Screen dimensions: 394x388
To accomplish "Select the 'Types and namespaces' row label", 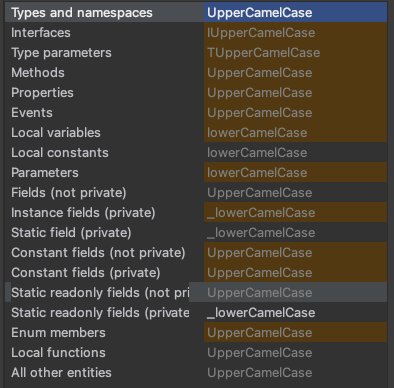I will (x=82, y=13).
